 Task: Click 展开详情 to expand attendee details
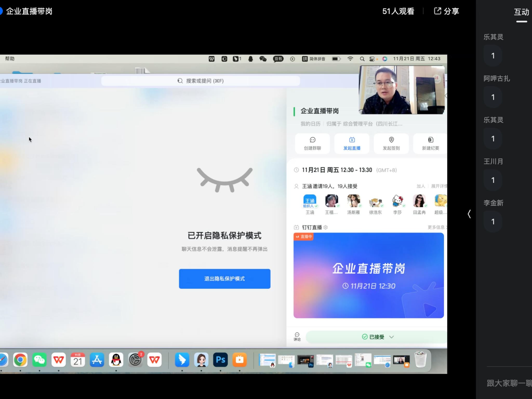[x=439, y=186]
